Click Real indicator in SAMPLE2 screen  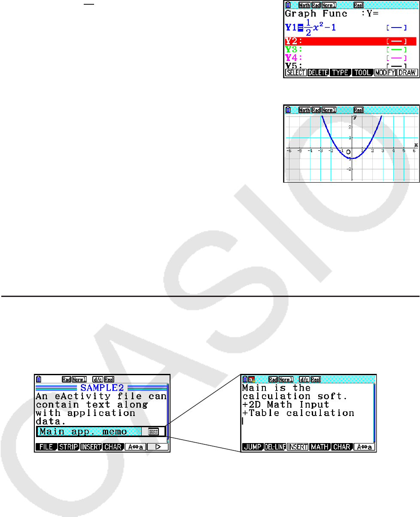(x=109, y=379)
